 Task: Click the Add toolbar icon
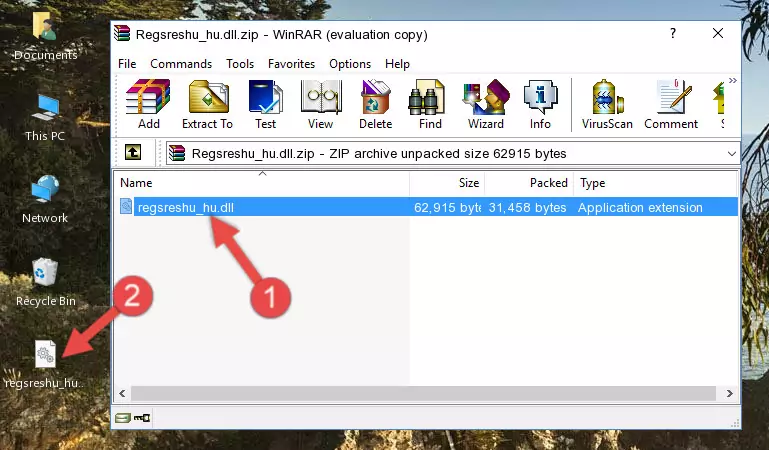point(148,104)
